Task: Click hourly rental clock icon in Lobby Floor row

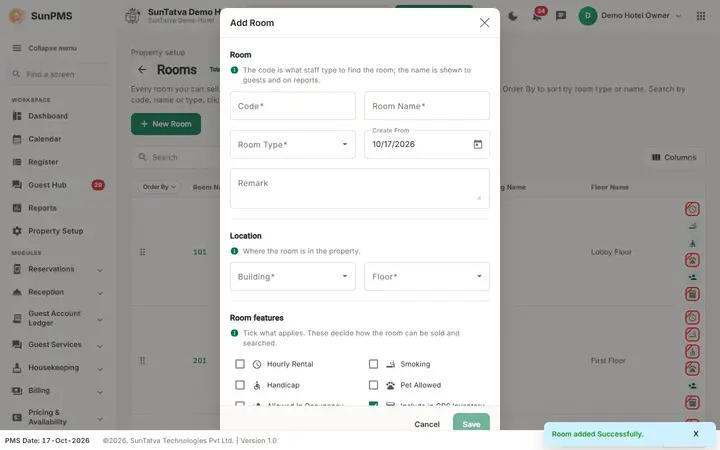Action: coord(692,209)
